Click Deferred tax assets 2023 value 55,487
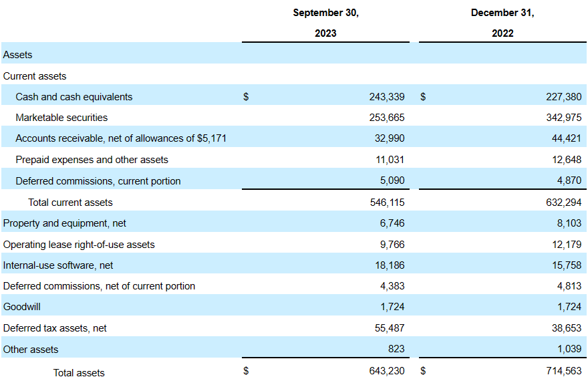The height and width of the screenshot is (379, 588). (x=389, y=328)
